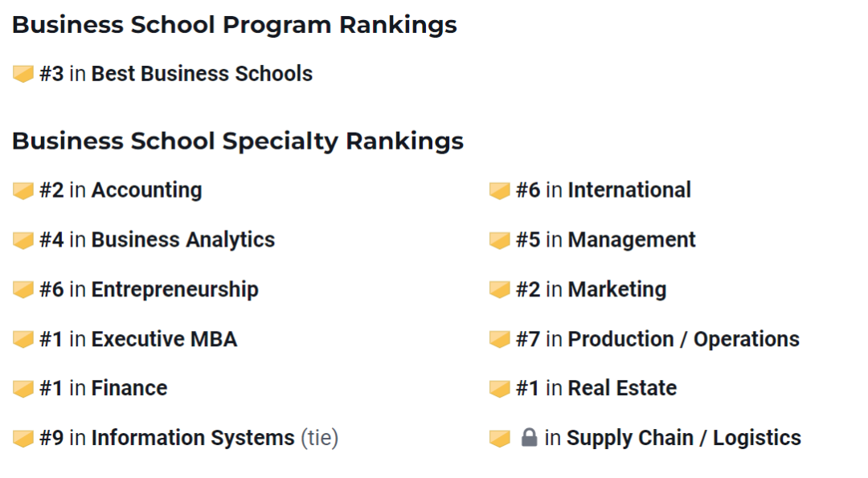Open the Business Analytics ranking link
Image resolution: width=868 pixels, height=478 pixels.
(183, 240)
